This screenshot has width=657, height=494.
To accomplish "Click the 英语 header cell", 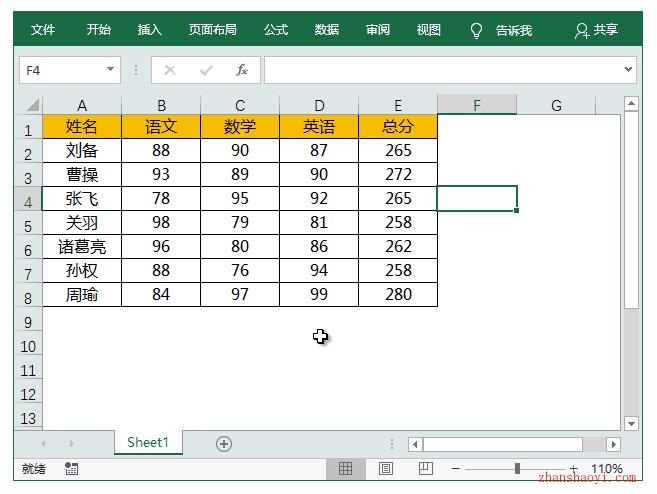I will coord(319,127).
